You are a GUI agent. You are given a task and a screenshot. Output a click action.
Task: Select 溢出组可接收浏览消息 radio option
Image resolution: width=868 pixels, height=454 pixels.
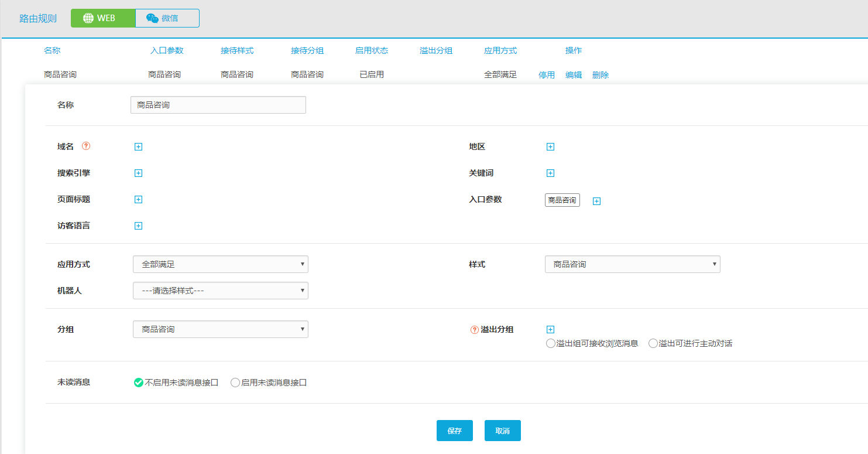(550, 344)
